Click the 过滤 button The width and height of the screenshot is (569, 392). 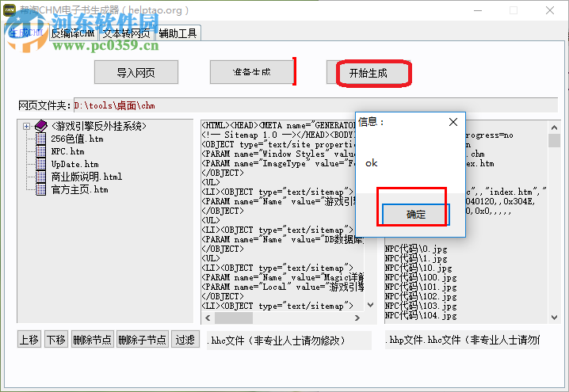(185, 340)
